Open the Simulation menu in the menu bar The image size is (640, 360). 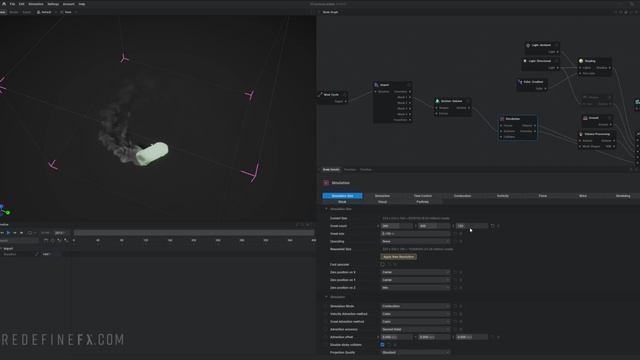point(36,4)
